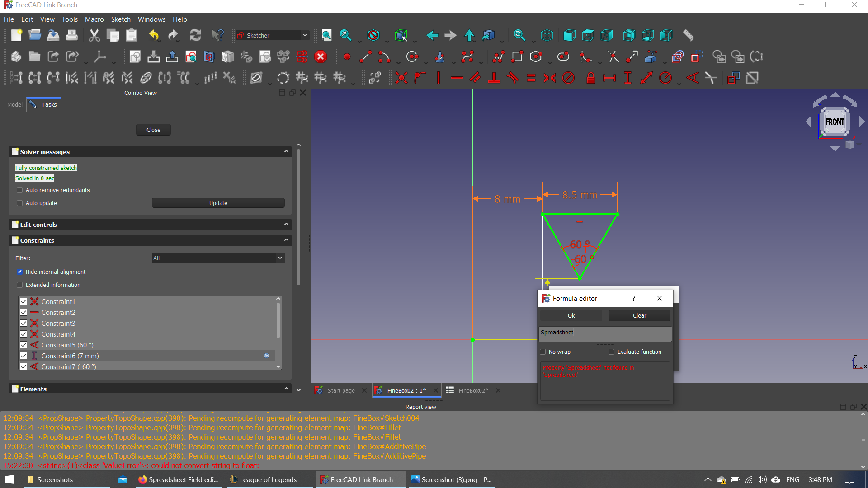The image size is (868, 488).
Task: Disable Constraint5 (60 °)
Action: click(24, 344)
